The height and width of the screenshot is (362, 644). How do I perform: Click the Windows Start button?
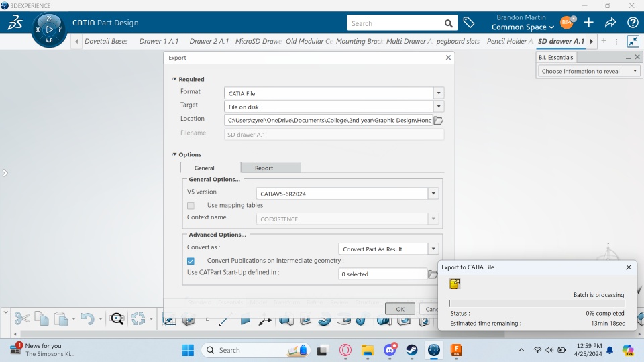click(x=188, y=350)
